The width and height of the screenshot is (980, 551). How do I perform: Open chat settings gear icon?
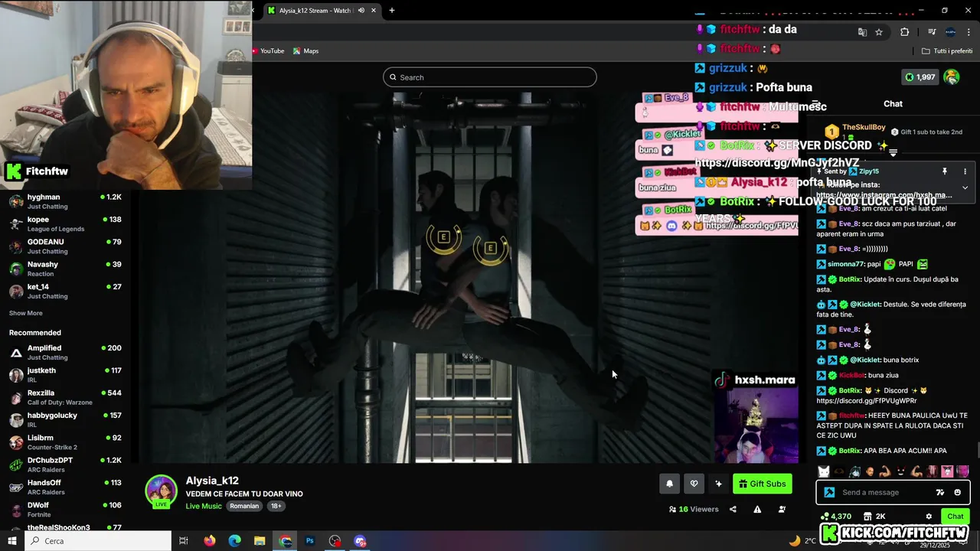pyautogui.click(x=929, y=517)
